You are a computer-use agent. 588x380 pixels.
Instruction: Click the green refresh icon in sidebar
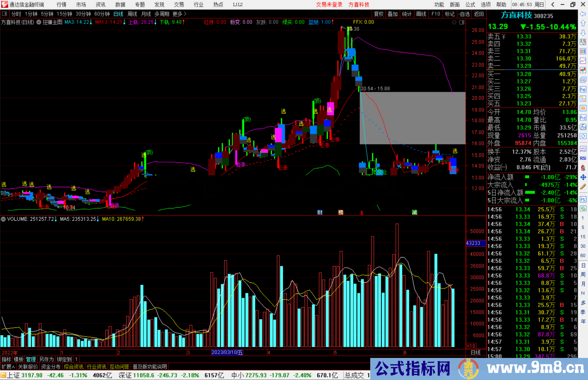[583, 209]
